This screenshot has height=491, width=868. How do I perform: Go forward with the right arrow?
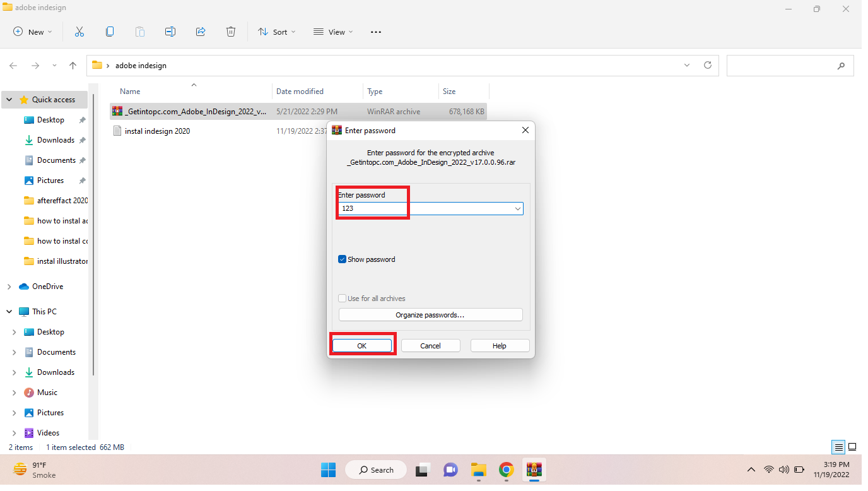coord(35,66)
